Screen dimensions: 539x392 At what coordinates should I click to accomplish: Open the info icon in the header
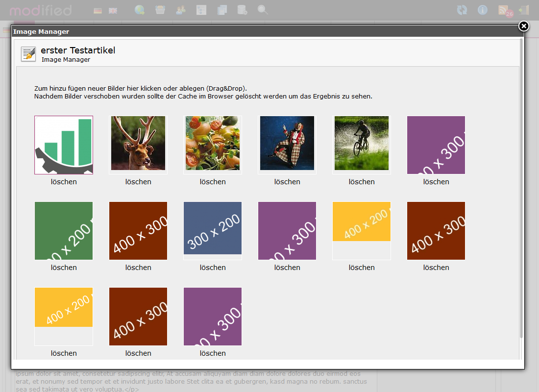pos(483,10)
